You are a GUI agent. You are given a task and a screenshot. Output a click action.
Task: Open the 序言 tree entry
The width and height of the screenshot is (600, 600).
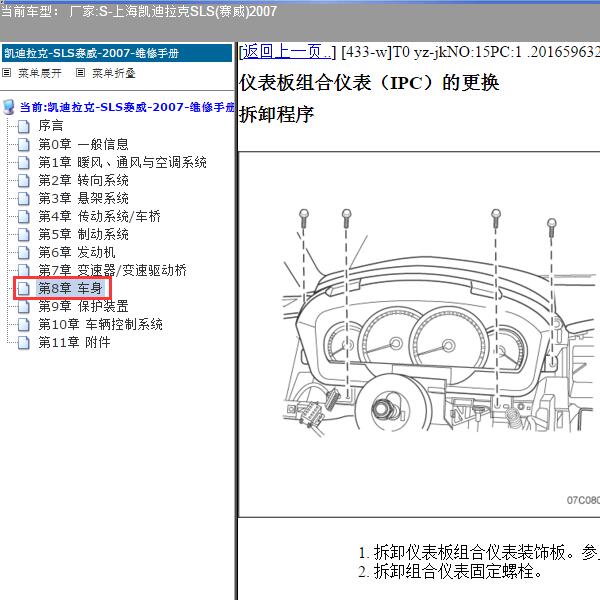pos(51,126)
